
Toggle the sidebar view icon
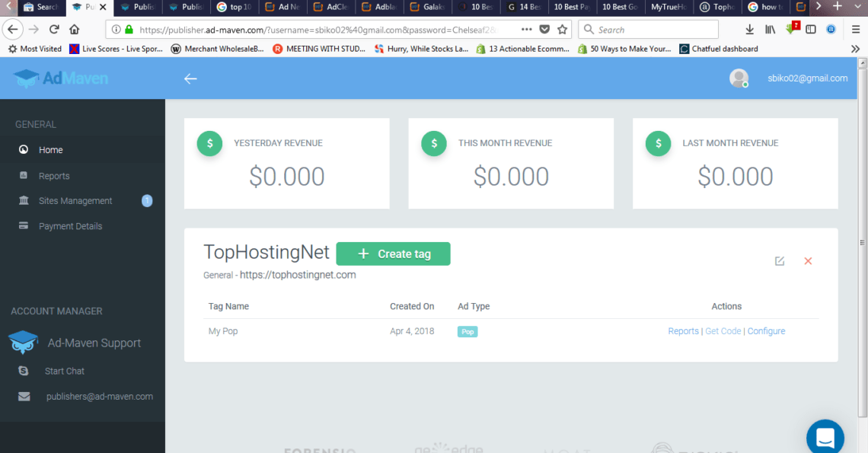pos(811,30)
